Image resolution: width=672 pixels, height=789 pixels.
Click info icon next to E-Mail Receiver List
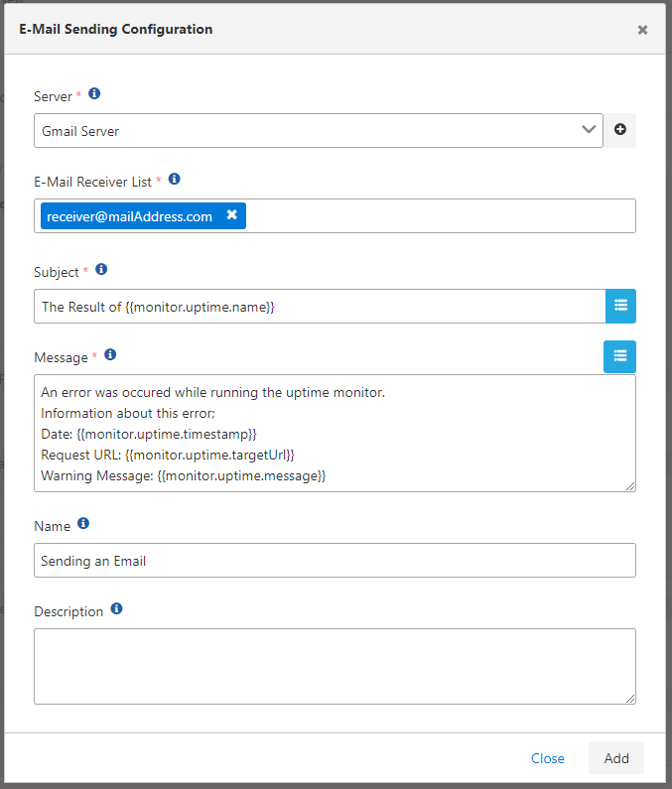coord(174,180)
